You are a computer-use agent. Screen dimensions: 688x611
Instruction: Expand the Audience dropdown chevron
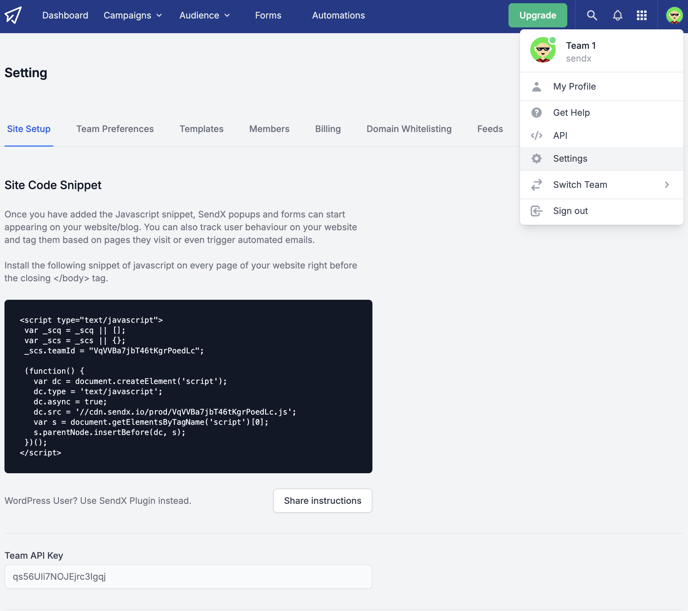pos(227,15)
